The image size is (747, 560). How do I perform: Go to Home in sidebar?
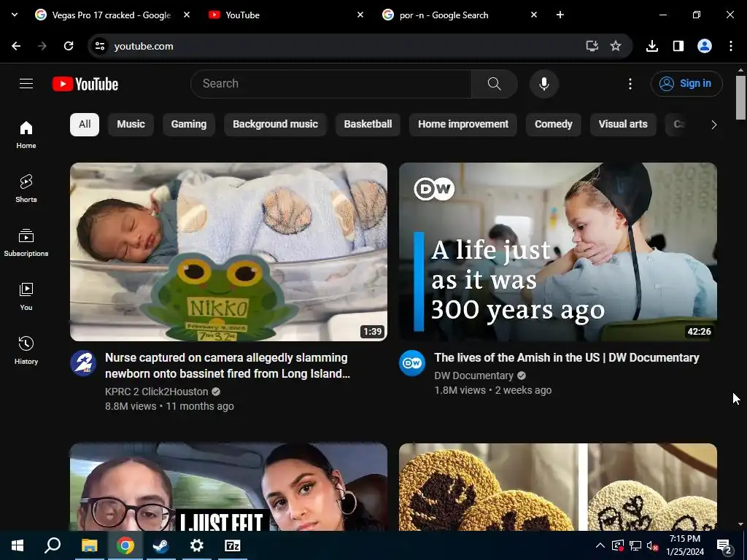[x=26, y=135]
